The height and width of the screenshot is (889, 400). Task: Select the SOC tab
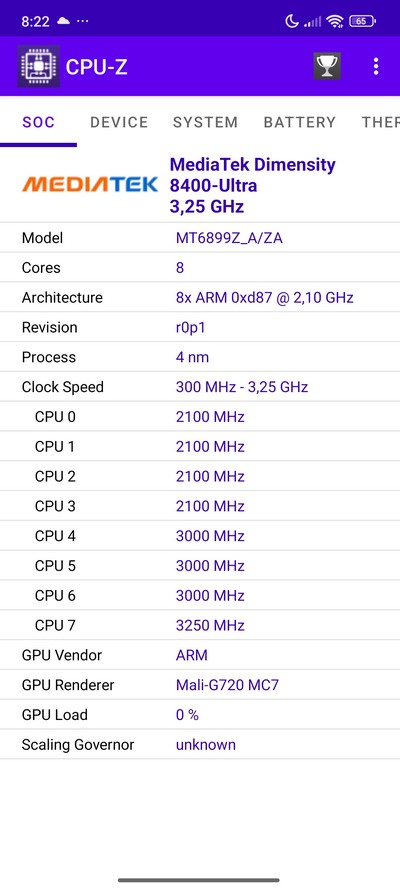coord(39,122)
